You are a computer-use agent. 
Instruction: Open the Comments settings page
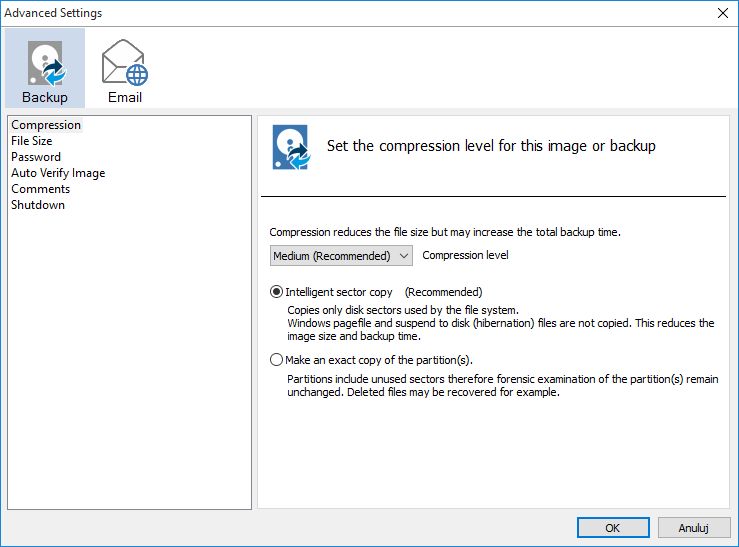pos(41,189)
